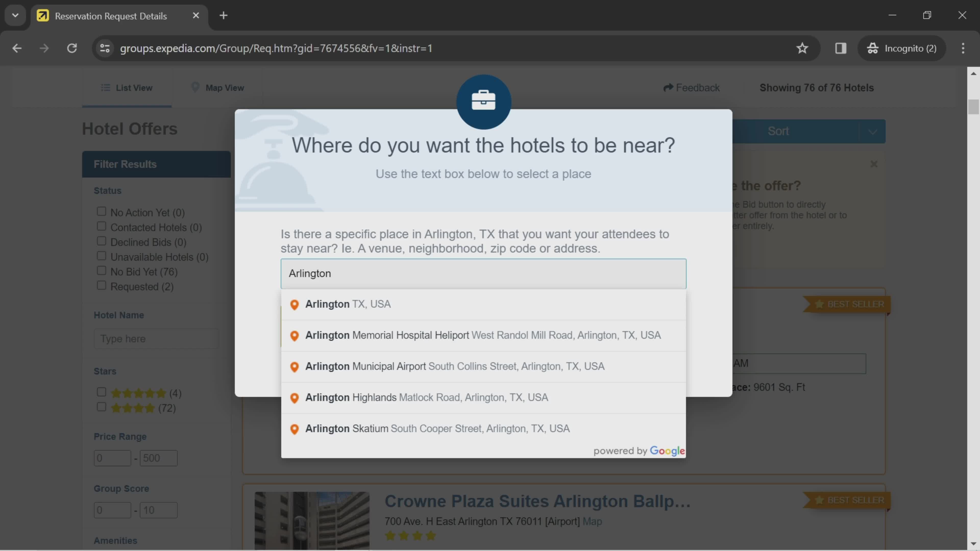Click the place search box containing Arlington
Viewport: 980px width, 551px height.
[x=484, y=273]
